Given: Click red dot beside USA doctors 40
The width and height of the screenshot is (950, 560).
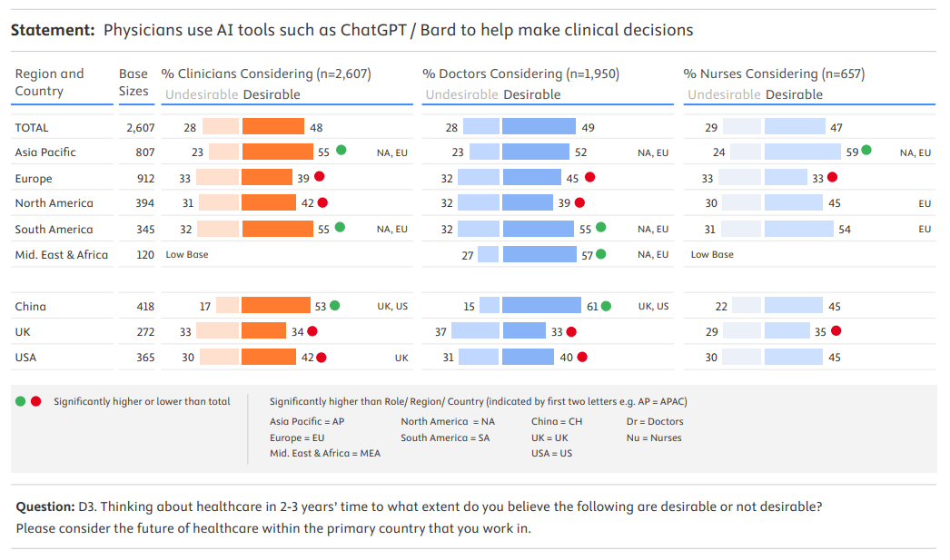Looking at the screenshot, I should coord(582,357).
